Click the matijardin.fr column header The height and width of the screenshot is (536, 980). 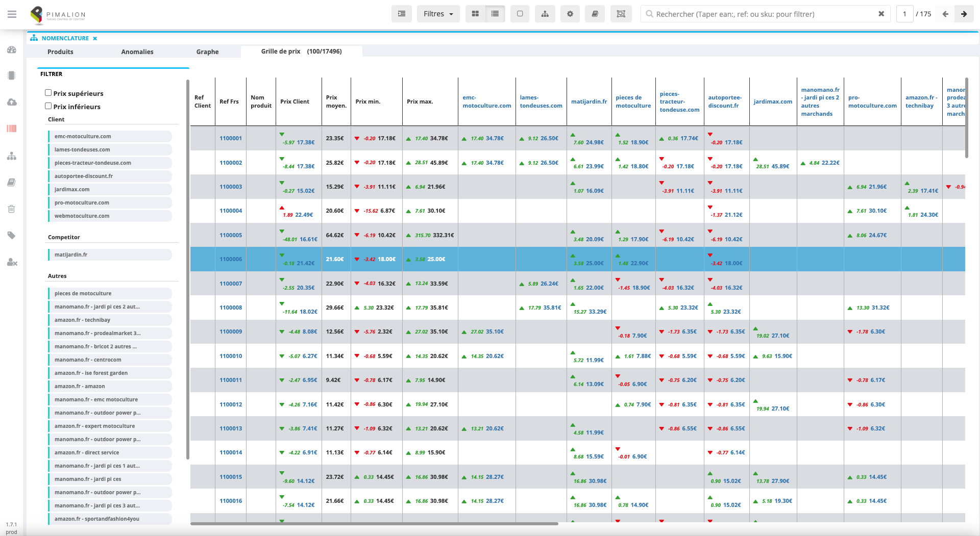(589, 101)
